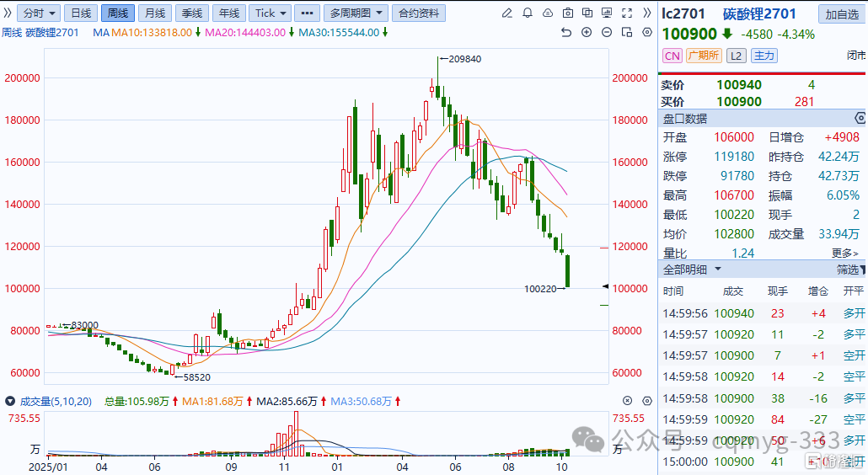
Task: Toggle the MA10 moving average label
Action: tap(152, 33)
